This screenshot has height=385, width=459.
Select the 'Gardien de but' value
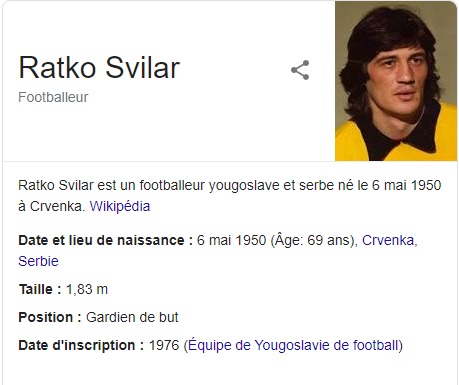(x=132, y=317)
